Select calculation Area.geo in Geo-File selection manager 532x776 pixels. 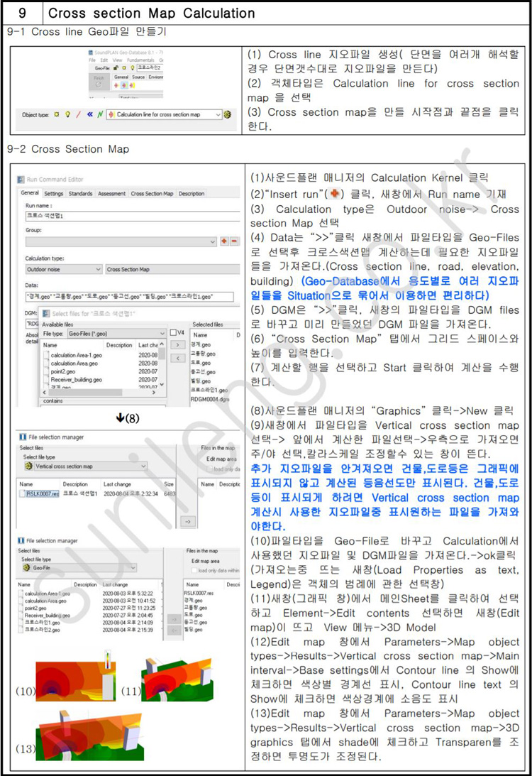[45, 601]
